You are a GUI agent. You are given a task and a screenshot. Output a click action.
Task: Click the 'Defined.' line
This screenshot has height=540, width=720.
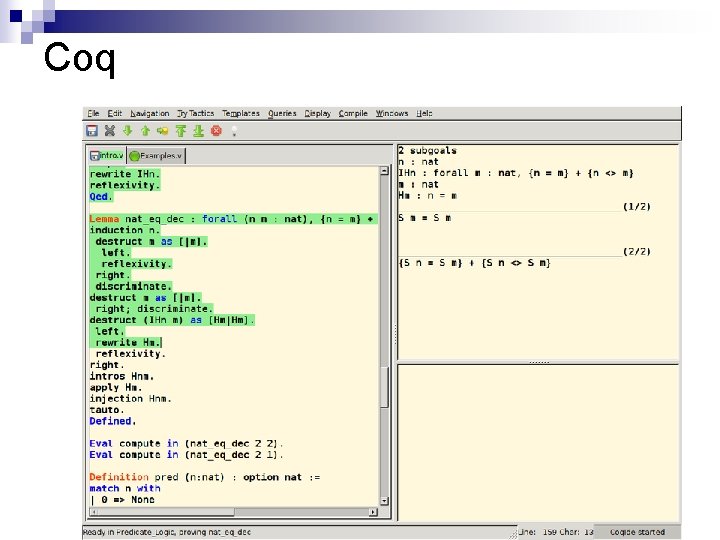click(113, 421)
